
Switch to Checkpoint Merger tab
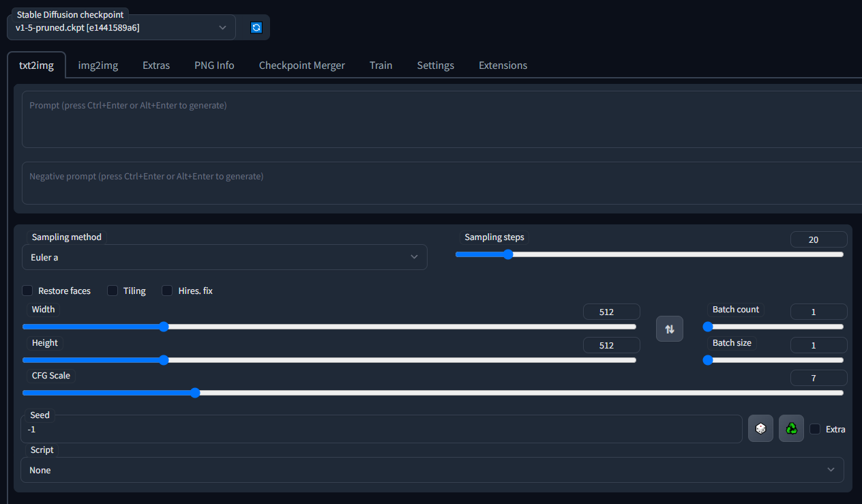pyautogui.click(x=302, y=65)
